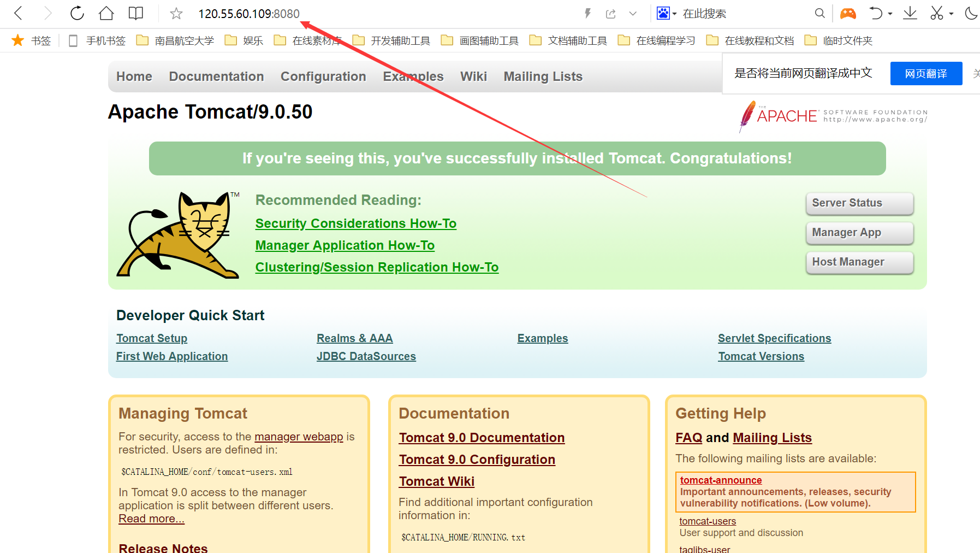Open the JDBC DataSources link
The image size is (980, 553).
click(366, 356)
